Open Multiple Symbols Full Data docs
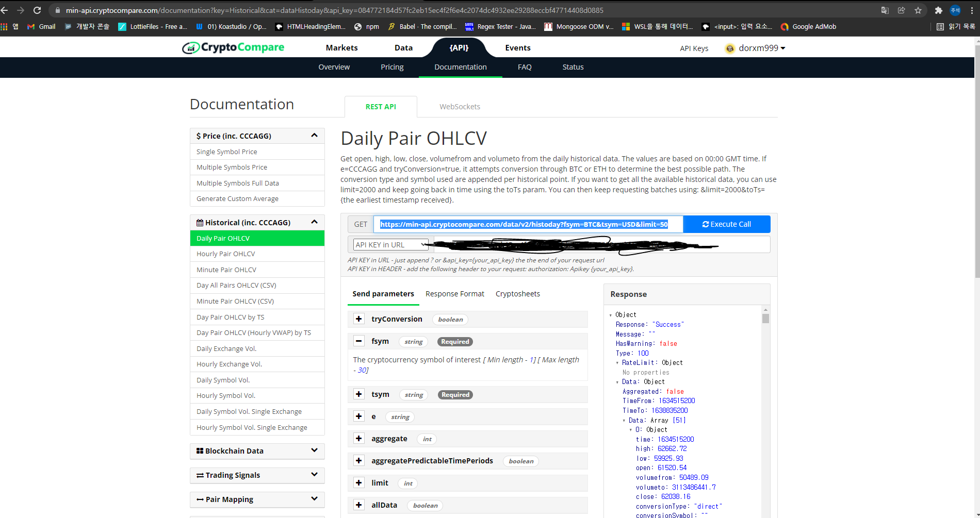 click(257, 183)
